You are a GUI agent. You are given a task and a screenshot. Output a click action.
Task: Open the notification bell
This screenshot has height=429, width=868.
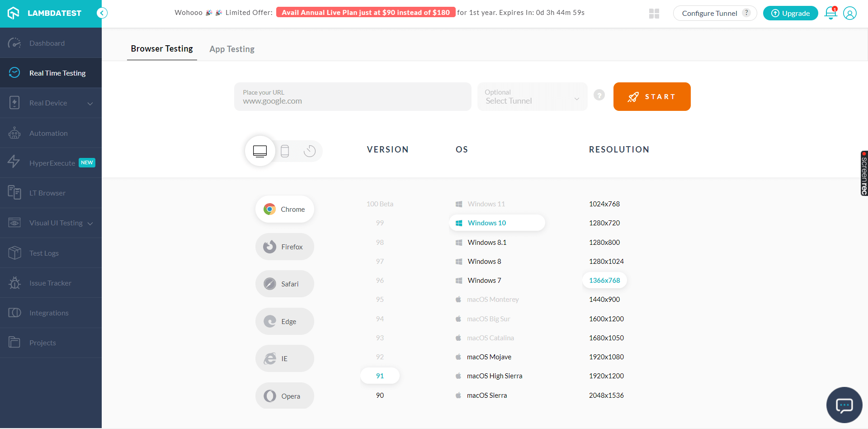point(830,13)
